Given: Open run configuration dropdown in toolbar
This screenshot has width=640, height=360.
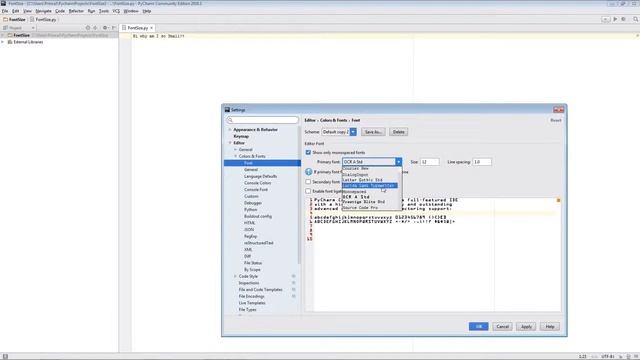Looking at the screenshot, I should pyautogui.click(x=606, y=19).
